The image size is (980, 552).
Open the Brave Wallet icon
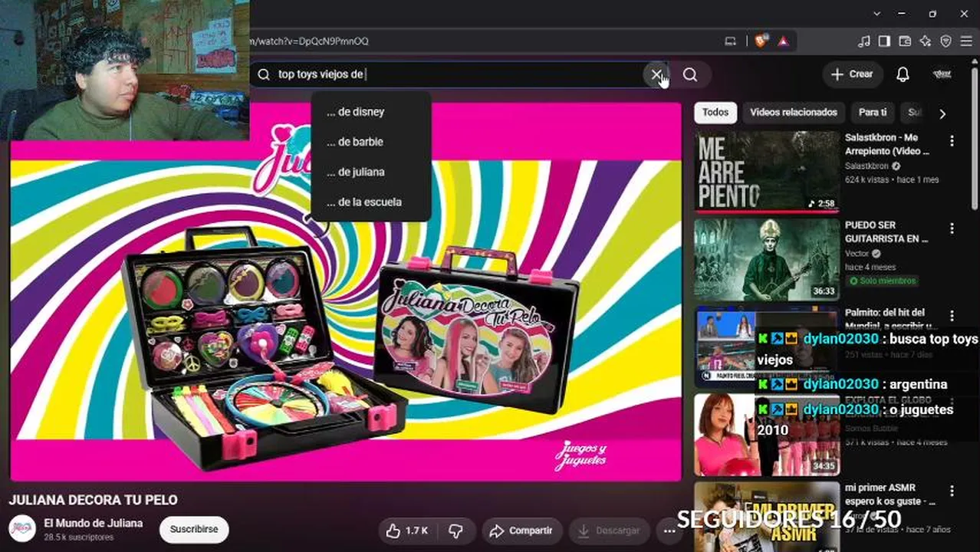(905, 41)
